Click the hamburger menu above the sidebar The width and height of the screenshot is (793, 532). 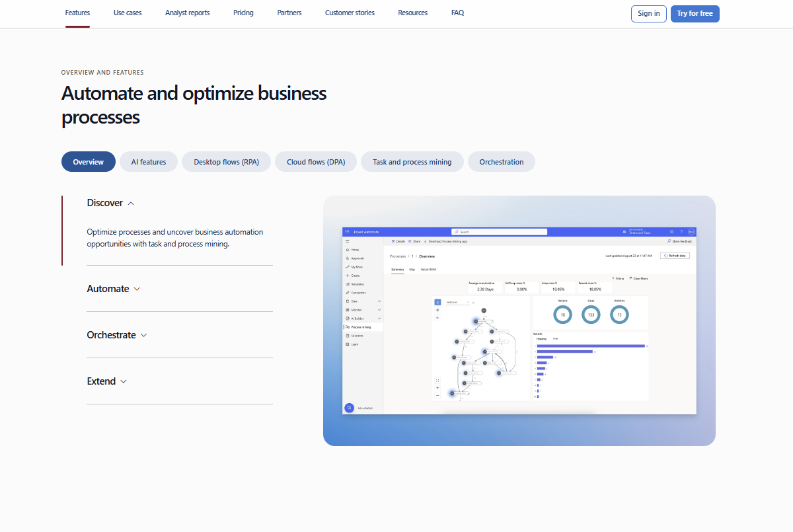347,241
